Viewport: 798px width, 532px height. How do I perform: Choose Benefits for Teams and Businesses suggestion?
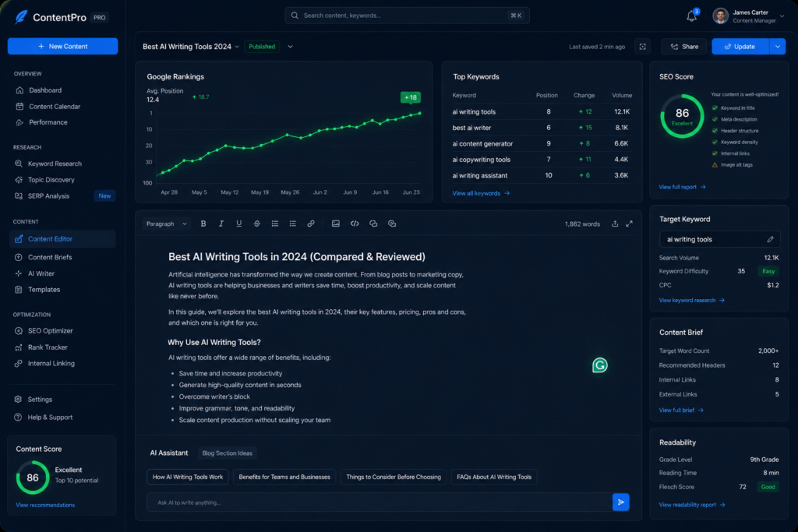pyautogui.click(x=284, y=477)
